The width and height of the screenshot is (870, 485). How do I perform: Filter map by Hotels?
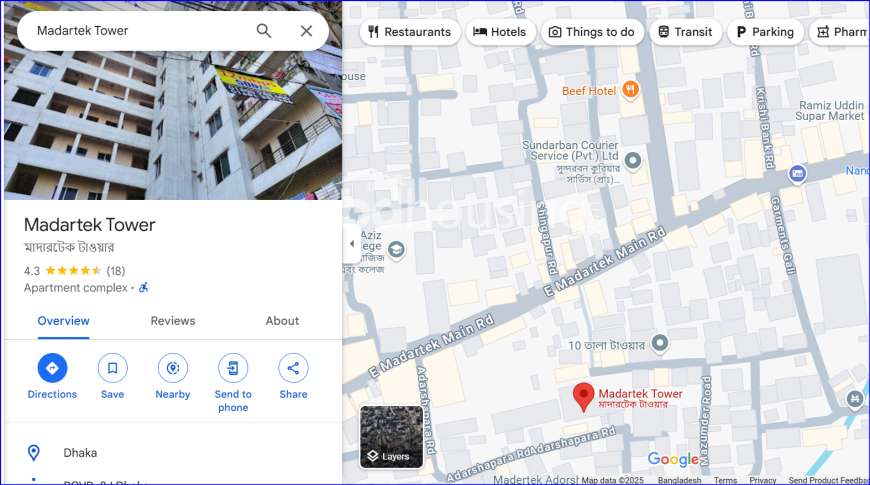point(500,32)
